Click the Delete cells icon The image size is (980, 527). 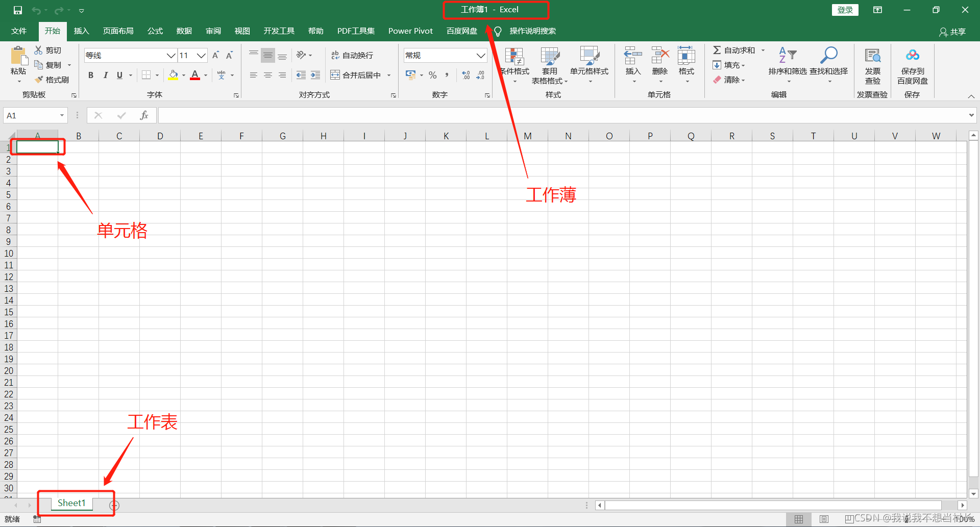click(660, 56)
